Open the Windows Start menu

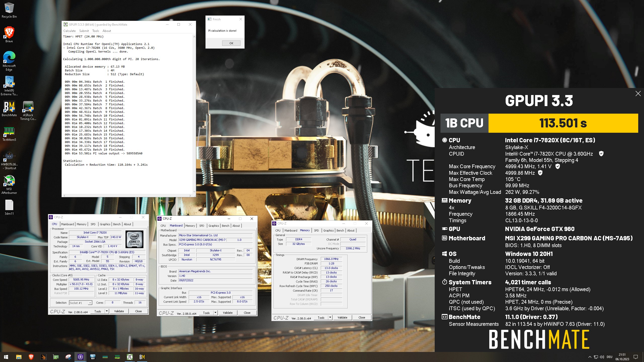(6, 357)
